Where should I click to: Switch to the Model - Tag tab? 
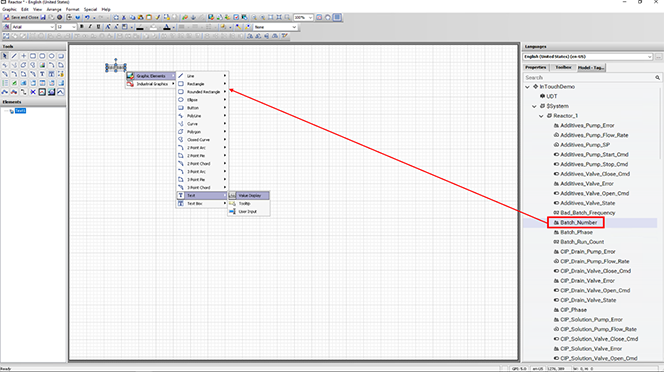coord(591,67)
